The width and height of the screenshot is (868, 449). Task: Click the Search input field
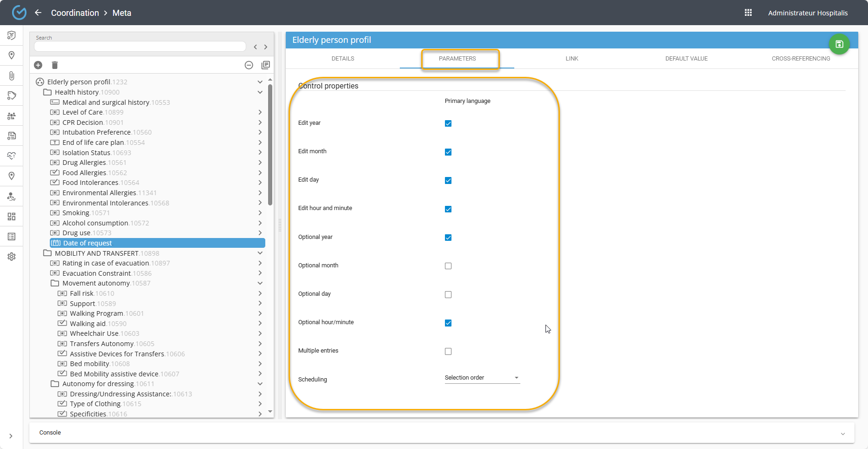[x=140, y=47]
